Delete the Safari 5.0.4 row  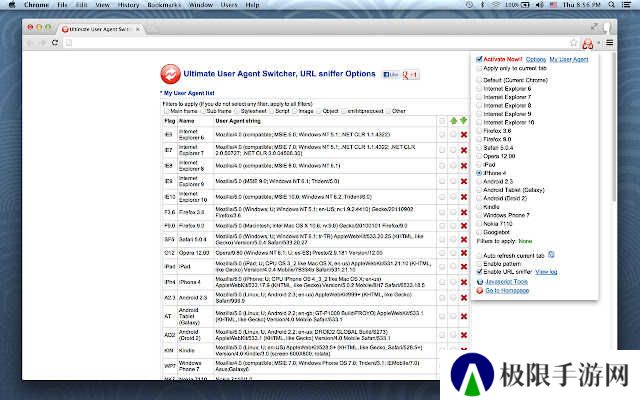(x=464, y=240)
